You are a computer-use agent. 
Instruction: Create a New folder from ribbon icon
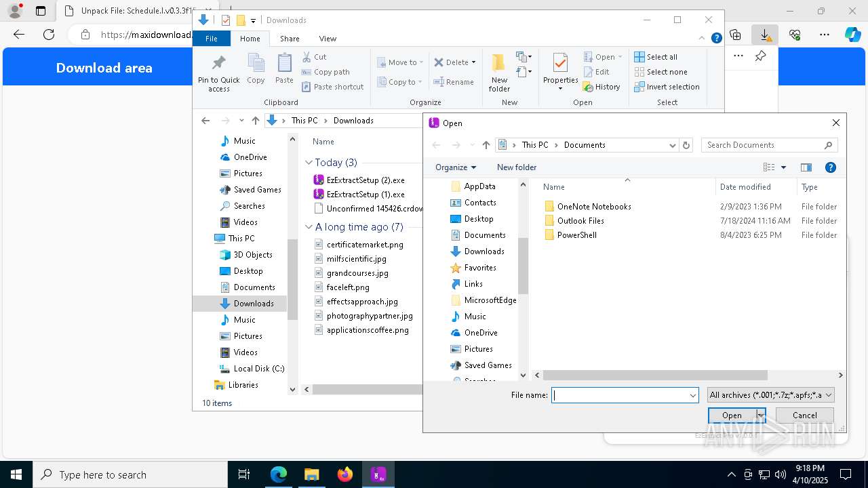499,63
